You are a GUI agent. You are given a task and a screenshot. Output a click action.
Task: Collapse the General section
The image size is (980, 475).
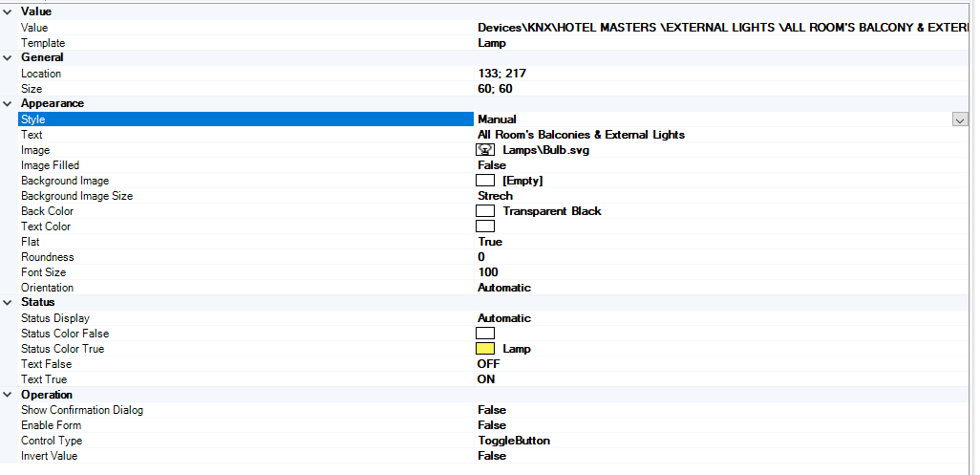(x=8, y=57)
